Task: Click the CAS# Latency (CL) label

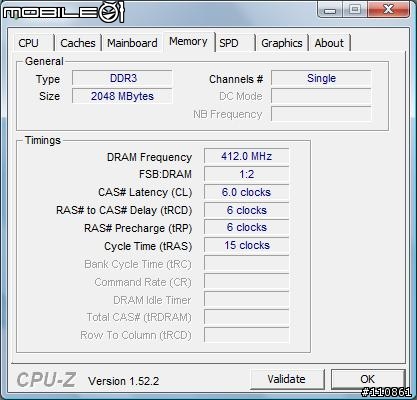Action: (x=145, y=192)
